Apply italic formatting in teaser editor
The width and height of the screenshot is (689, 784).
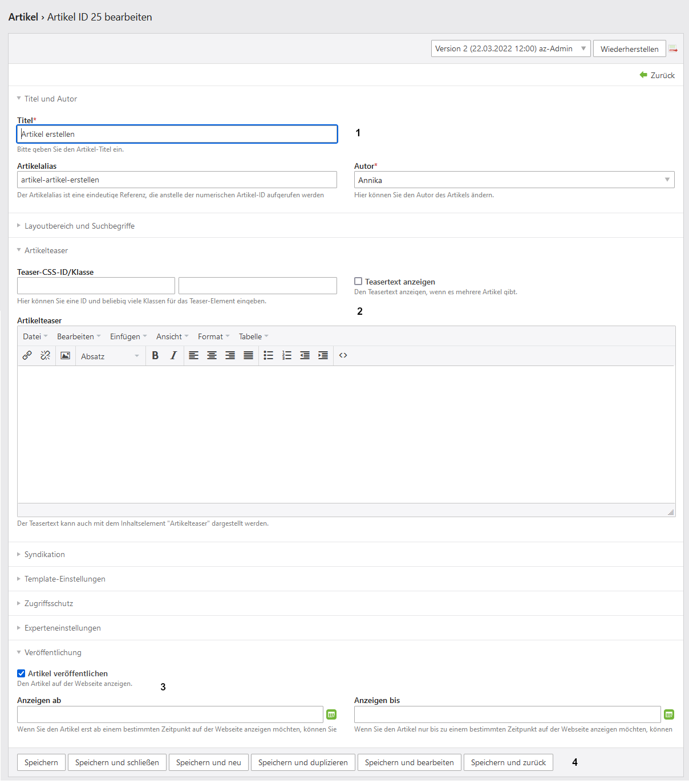pyautogui.click(x=173, y=356)
